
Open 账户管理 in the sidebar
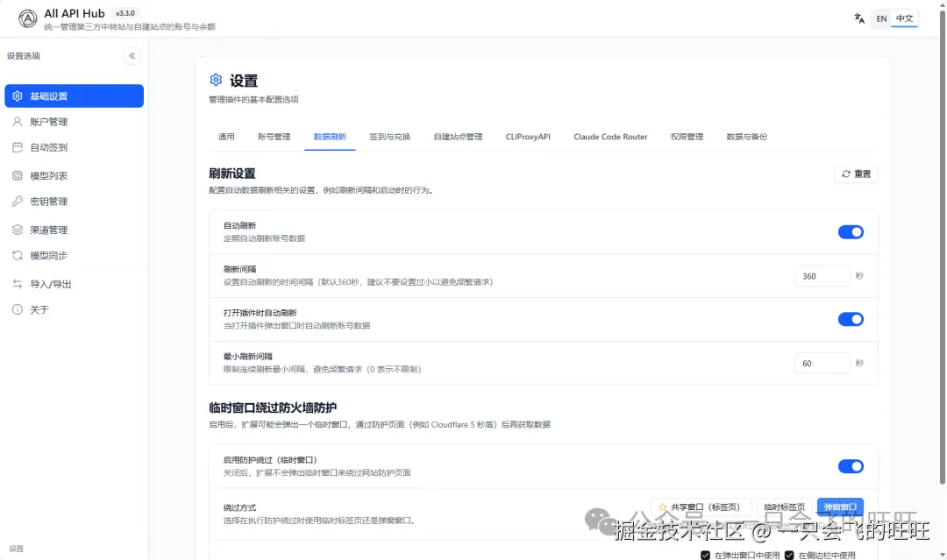[74, 121]
